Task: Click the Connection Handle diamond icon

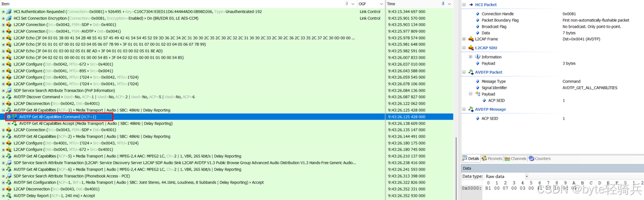Action: (477, 14)
